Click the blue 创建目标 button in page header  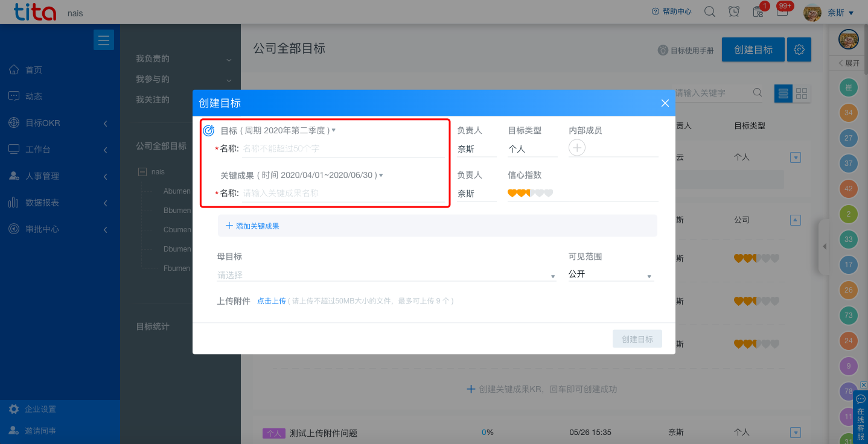(x=753, y=49)
